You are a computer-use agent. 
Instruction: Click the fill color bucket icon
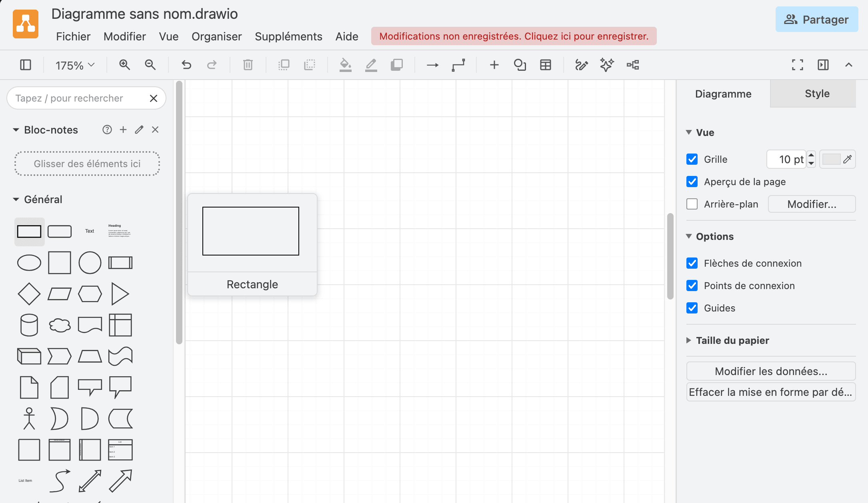click(x=345, y=65)
